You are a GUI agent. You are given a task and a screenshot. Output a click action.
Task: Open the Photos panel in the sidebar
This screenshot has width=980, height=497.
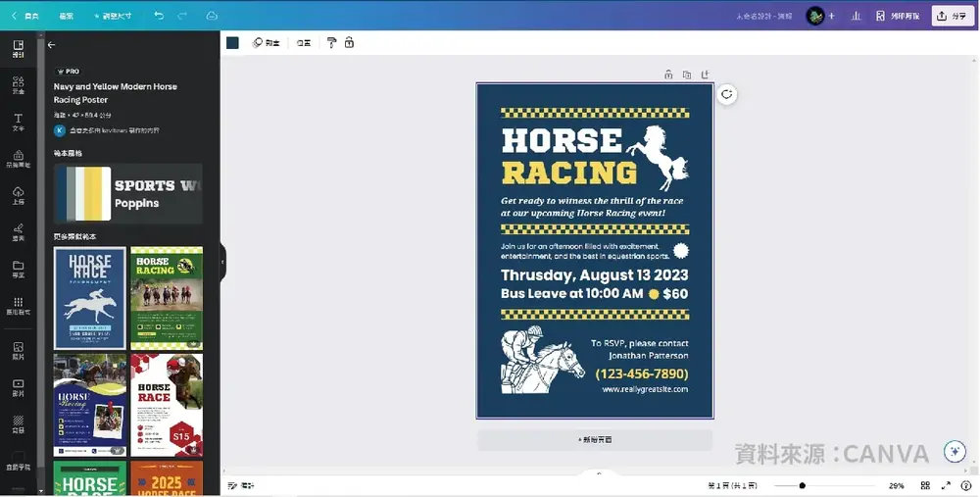coord(18,351)
